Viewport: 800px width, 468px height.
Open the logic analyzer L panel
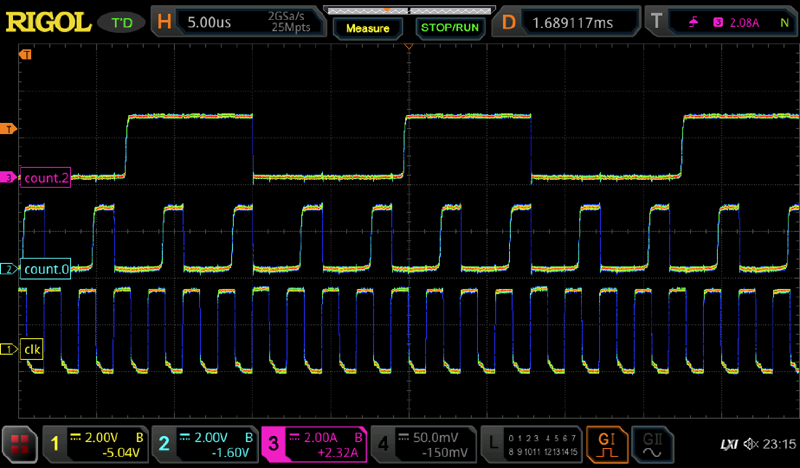pos(530,443)
